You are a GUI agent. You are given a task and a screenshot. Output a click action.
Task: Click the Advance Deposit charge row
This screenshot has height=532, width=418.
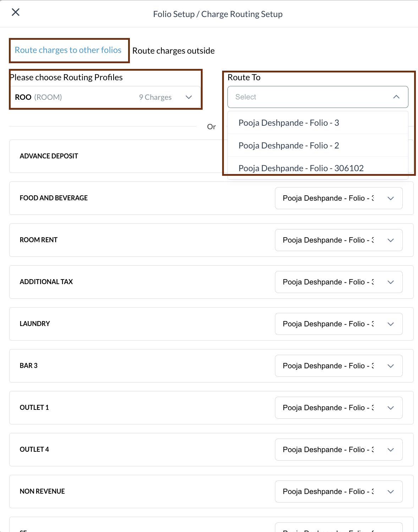click(x=106, y=156)
